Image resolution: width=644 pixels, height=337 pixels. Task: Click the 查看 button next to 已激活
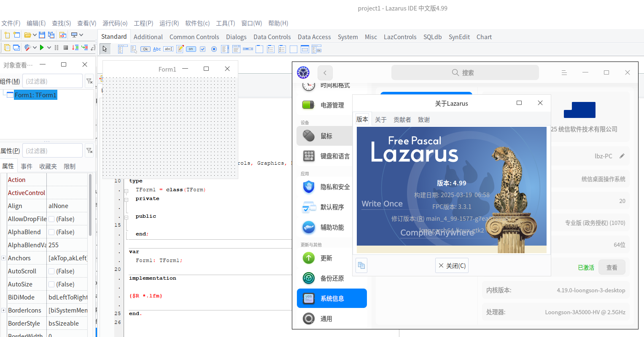pos(612,267)
